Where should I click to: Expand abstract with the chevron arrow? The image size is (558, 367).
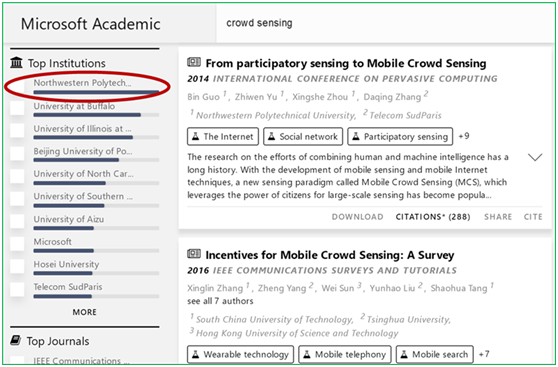click(535, 157)
